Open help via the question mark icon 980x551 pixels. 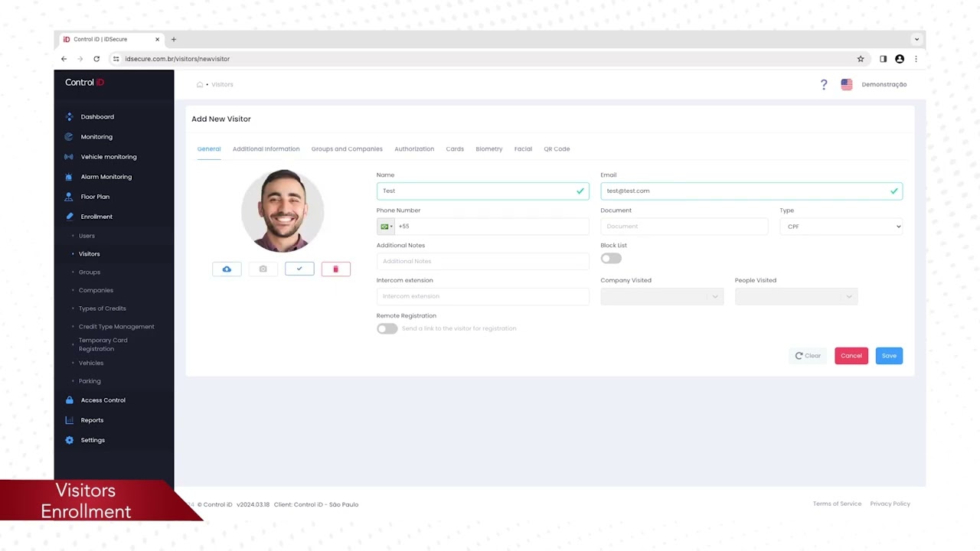pos(824,84)
